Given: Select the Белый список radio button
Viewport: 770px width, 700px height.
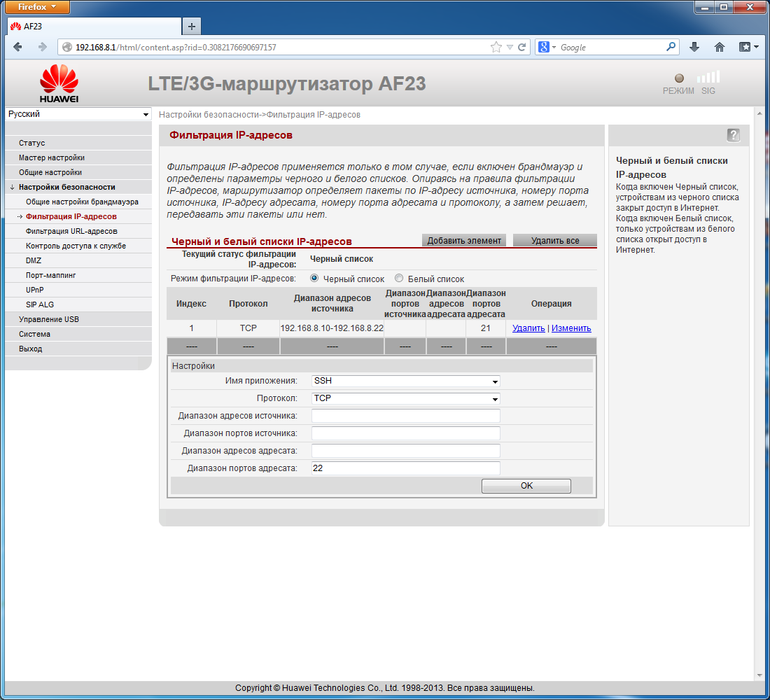Looking at the screenshot, I should tap(399, 279).
